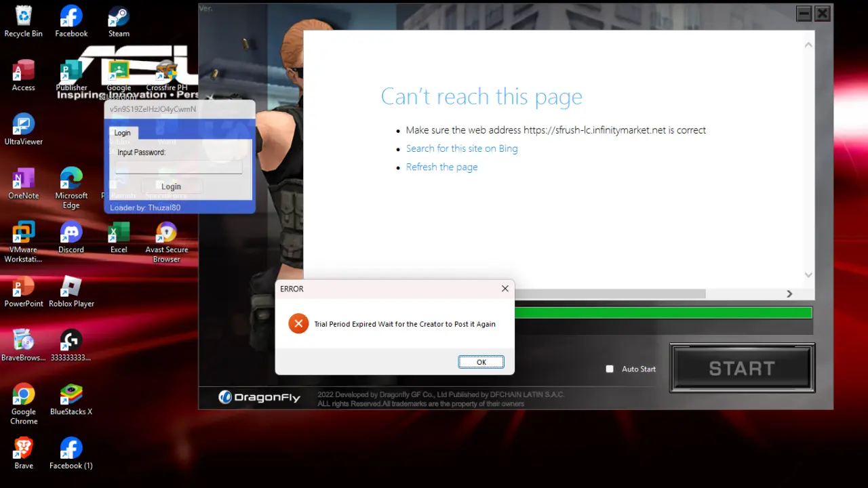Click the web pane scroll-up arrow
868x488 pixels.
pos(808,45)
